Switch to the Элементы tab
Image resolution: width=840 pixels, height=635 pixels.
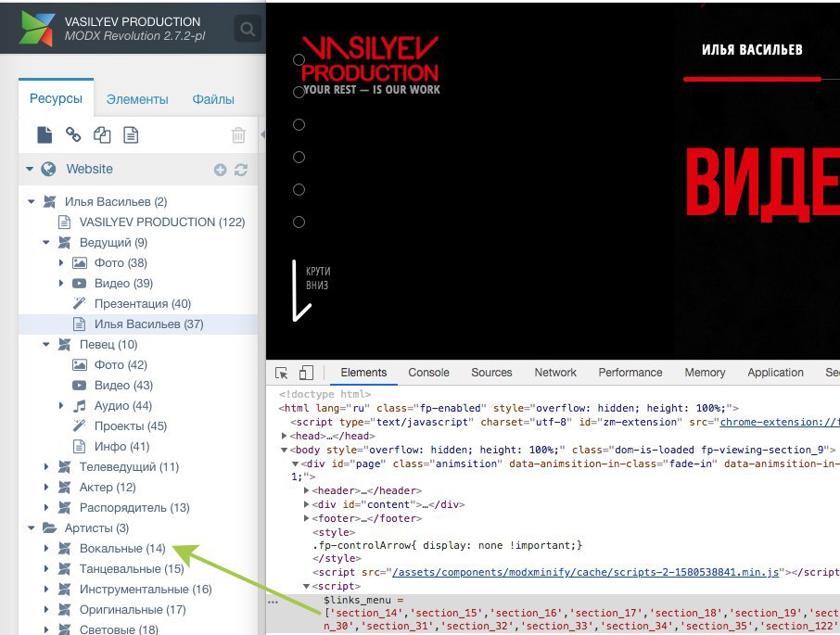137,99
